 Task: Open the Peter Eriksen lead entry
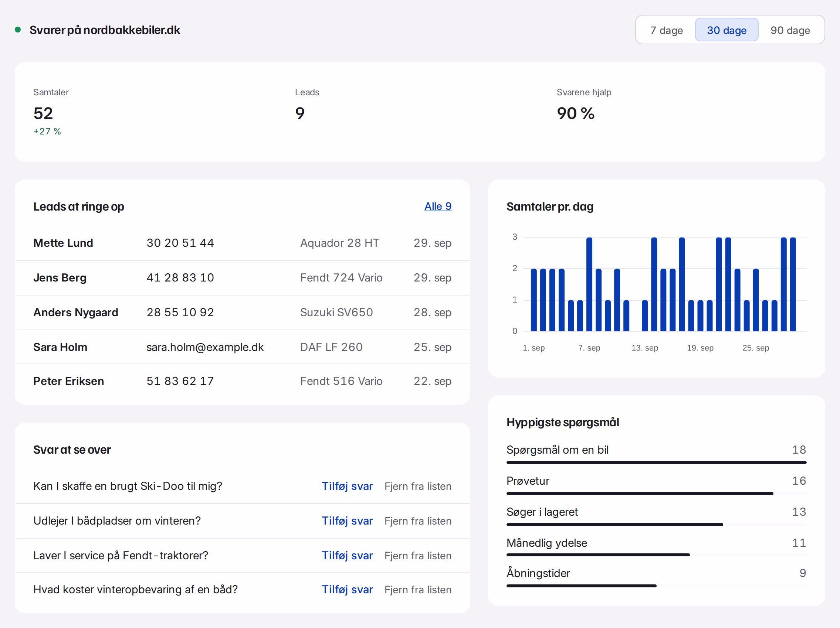click(x=242, y=381)
